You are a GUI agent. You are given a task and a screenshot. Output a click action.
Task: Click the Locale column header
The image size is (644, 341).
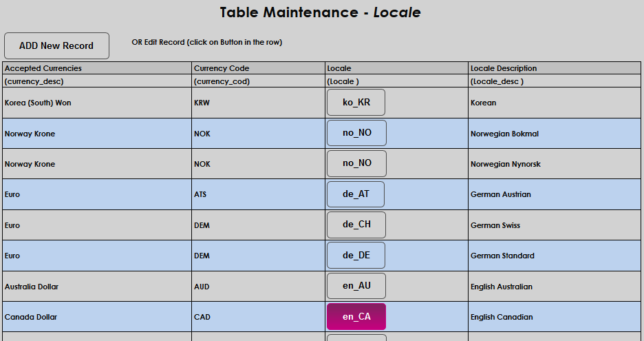[x=339, y=68]
